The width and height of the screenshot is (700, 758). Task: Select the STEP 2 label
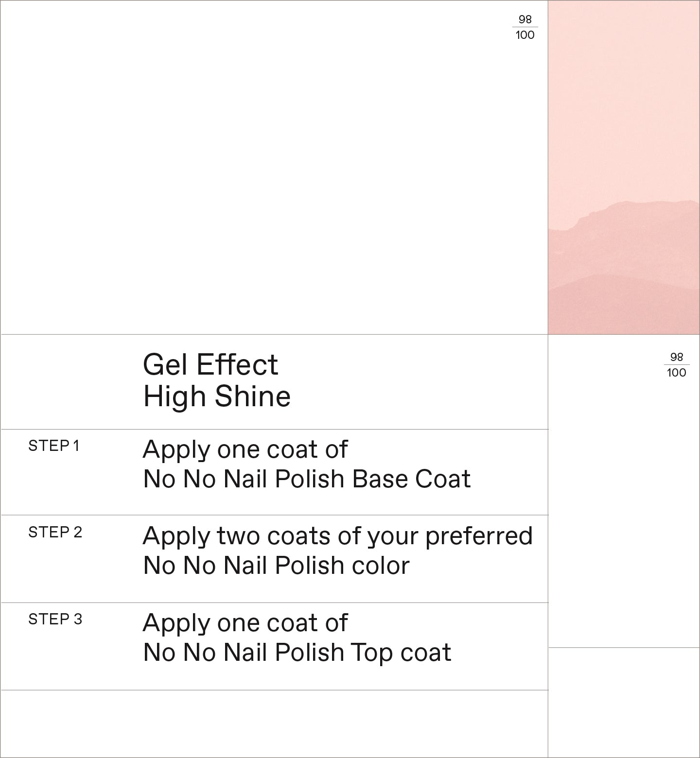tap(55, 532)
